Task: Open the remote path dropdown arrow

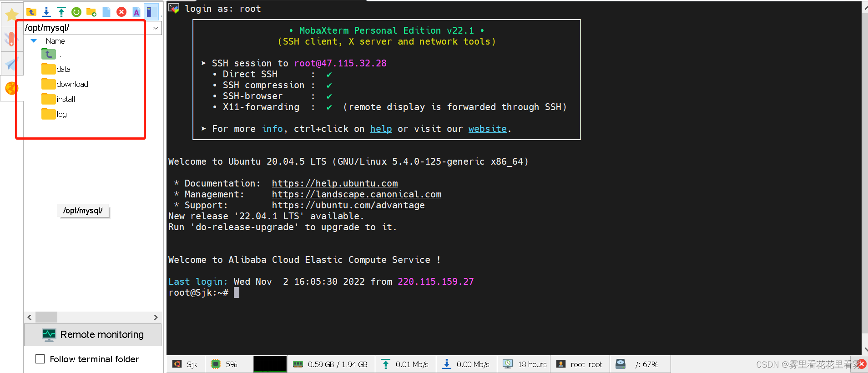Action: pos(156,28)
